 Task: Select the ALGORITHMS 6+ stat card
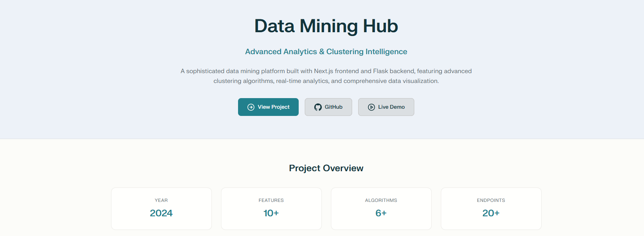coord(381,208)
